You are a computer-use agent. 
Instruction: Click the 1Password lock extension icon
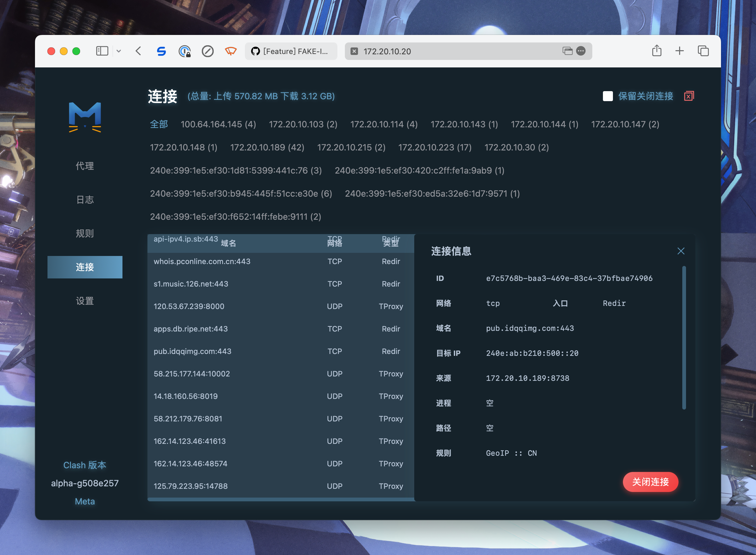pos(185,51)
